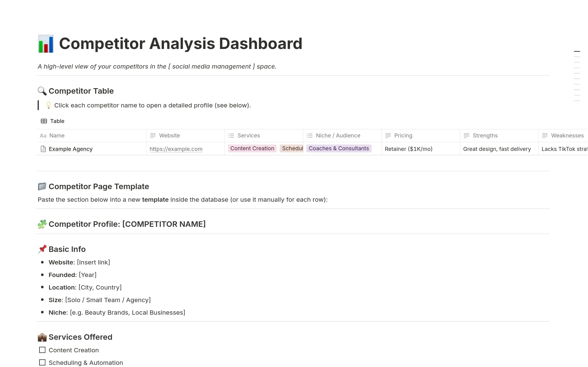
Task: Open the Weaknesses column header menu
Action: pos(567,135)
